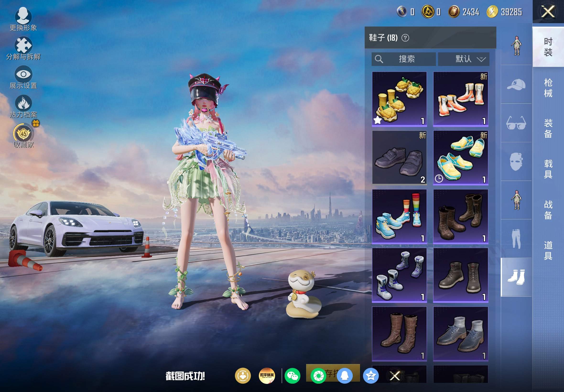Screen dimensions: 564x392
Task: Click the gift box icon above 收藏家
Action: (x=36, y=123)
